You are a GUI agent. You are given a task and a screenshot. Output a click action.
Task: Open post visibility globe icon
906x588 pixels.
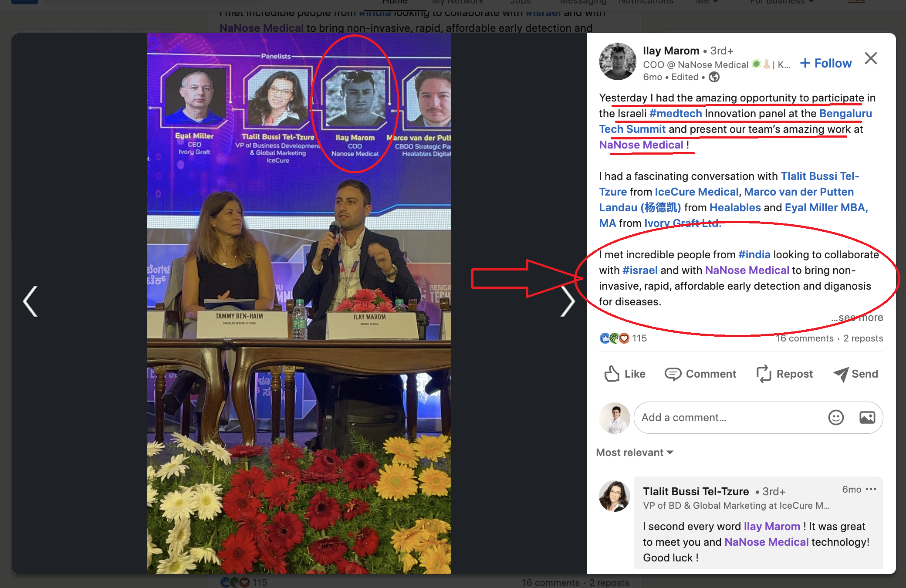714,77
